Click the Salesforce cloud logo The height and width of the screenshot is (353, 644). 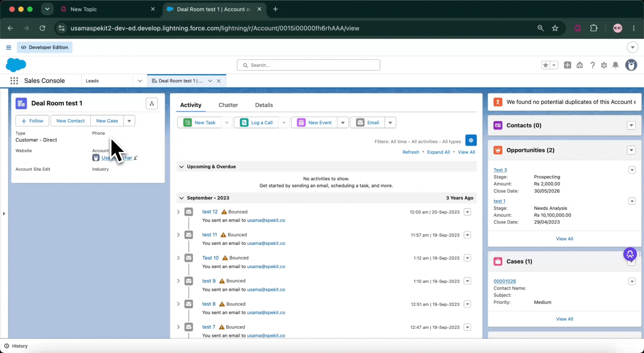coord(16,65)
